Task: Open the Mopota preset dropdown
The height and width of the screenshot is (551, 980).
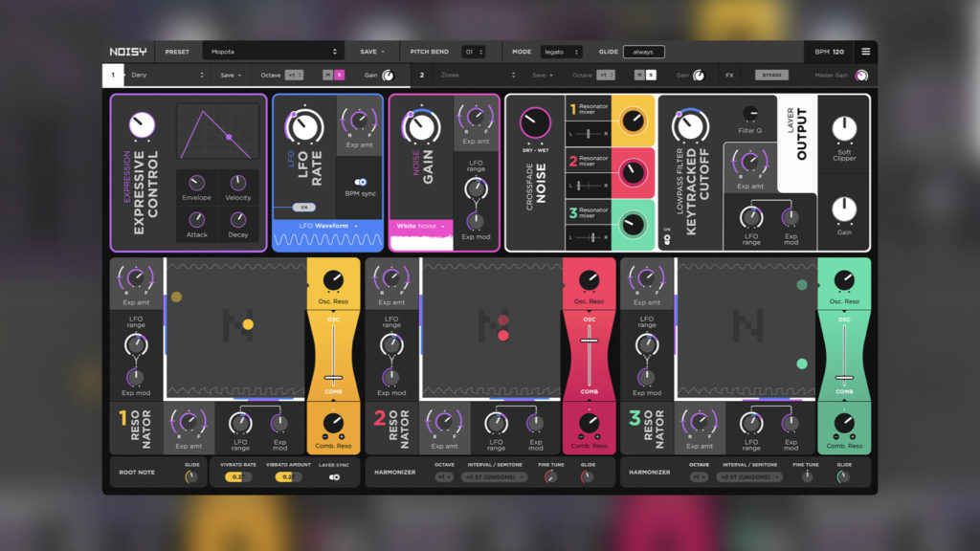Action: tap(276, 52)
